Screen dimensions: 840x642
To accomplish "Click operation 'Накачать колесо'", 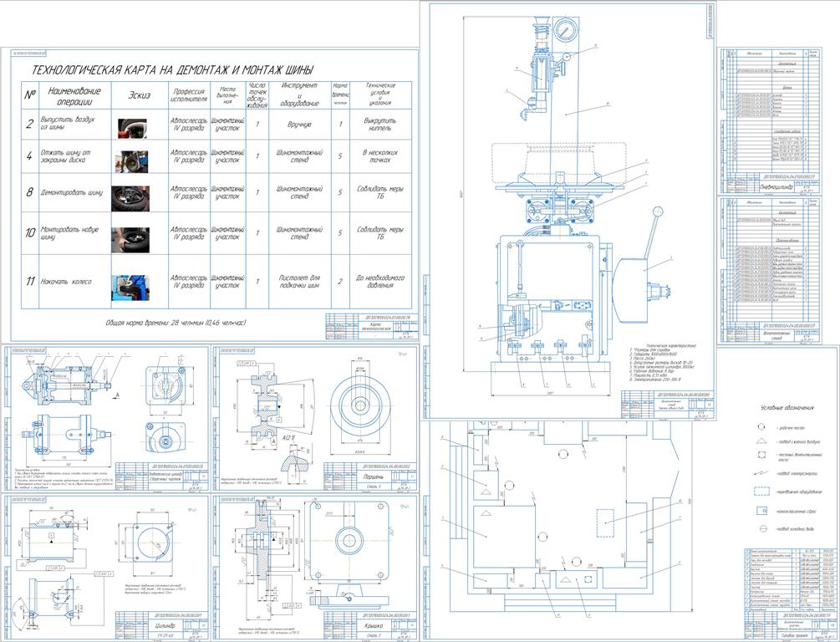I will point(66,282).
